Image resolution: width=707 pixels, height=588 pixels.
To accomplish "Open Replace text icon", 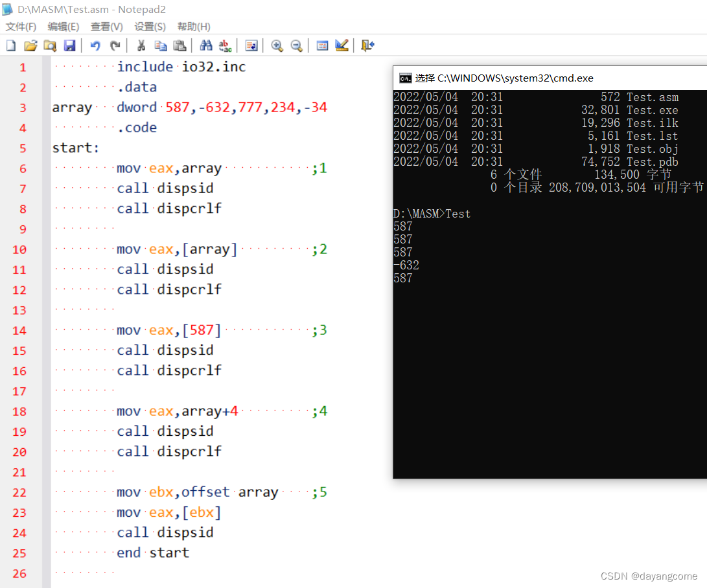I will (x=225, y=45).
